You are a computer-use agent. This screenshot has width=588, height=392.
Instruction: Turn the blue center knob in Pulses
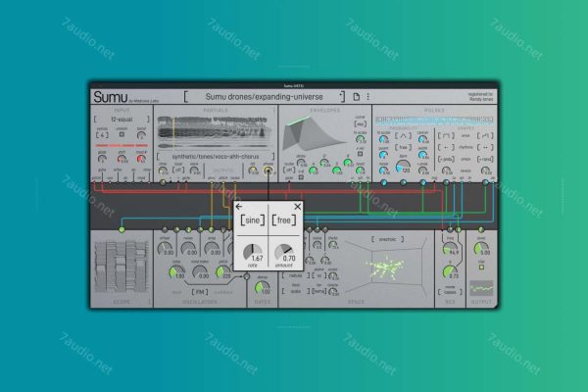click(423, 139)
